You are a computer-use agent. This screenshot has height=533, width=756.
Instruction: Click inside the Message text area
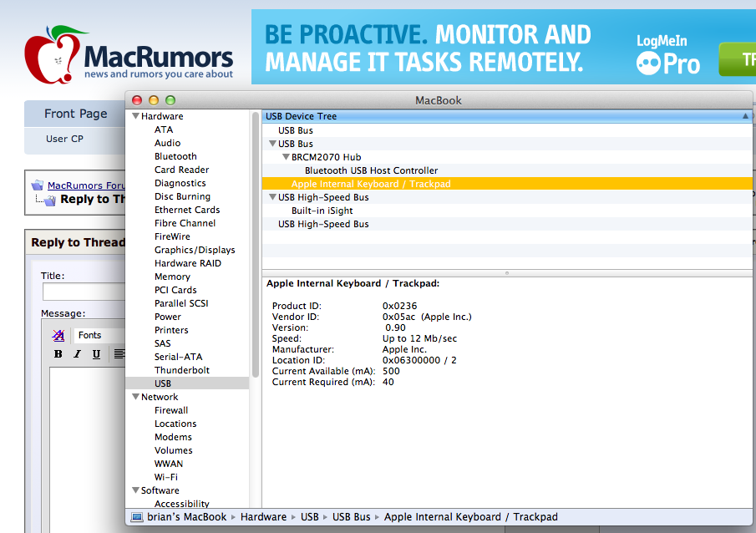pos(87,449)
